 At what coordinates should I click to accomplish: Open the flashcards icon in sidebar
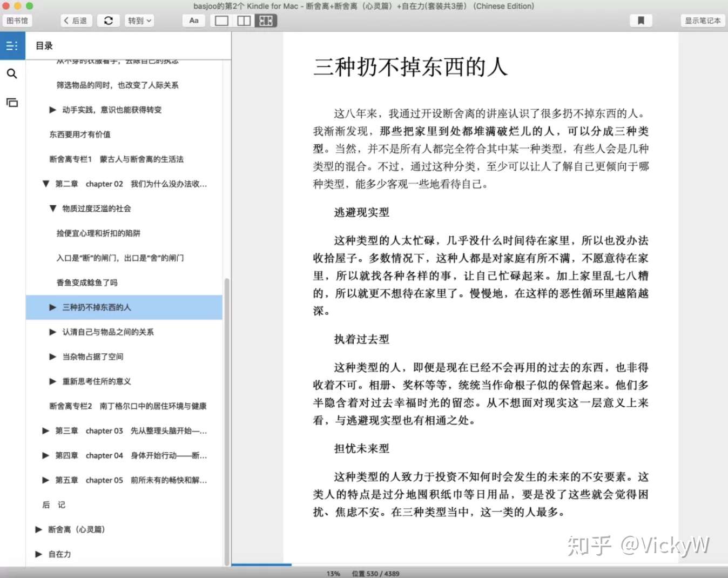click(12, 102)
